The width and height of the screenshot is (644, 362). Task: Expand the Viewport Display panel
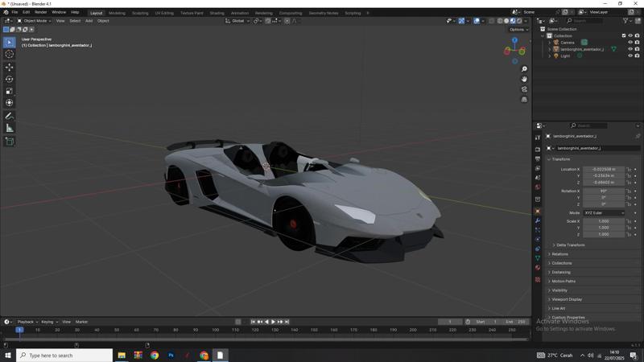pos(565,299)
